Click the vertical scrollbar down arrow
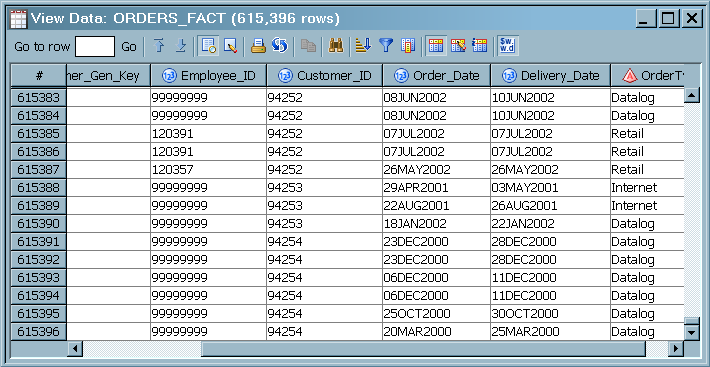710x367 pixels. [691, 333]
